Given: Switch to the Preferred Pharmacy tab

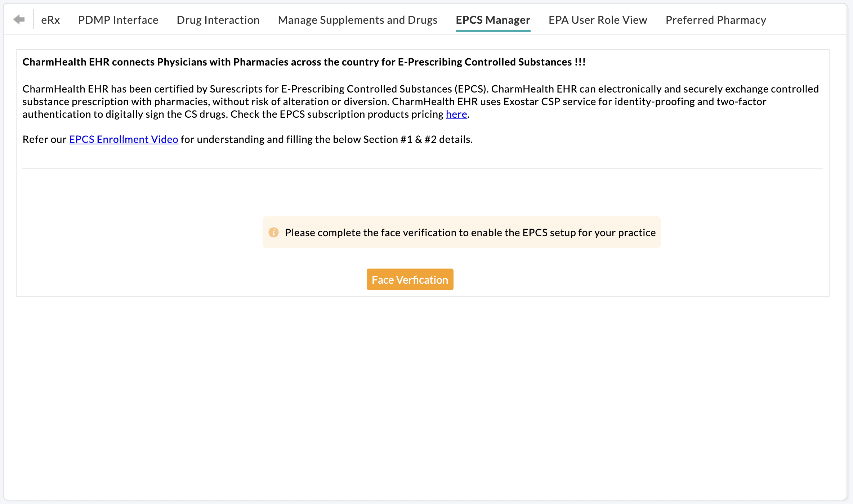Looking at the screenshot, I should [715, 20].
